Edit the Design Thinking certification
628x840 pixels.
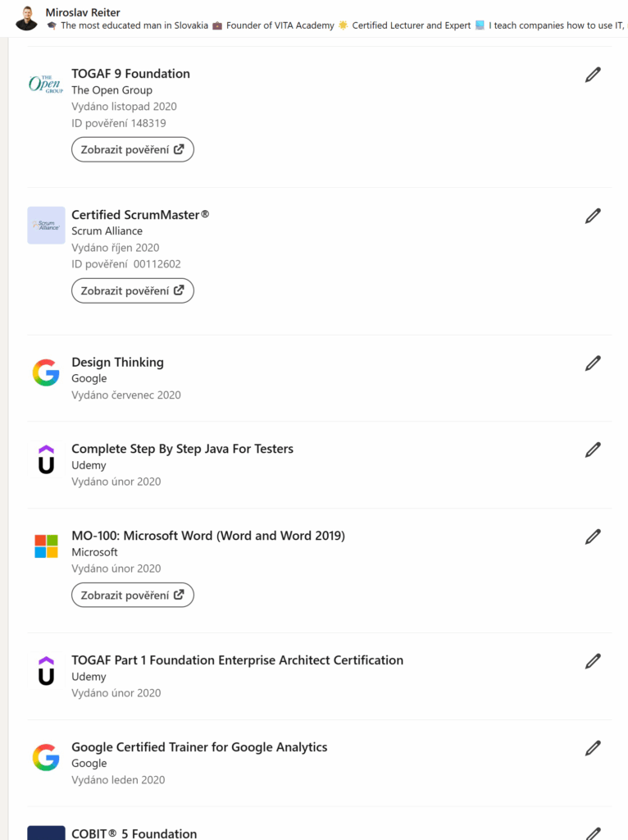coord(593,363)
